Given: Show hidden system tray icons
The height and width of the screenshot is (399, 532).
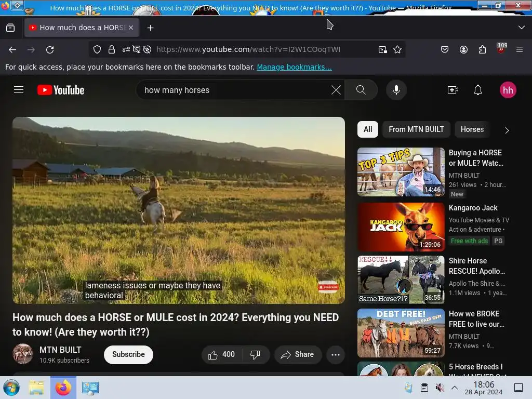Looking at the screenshot, I should 455,388.
